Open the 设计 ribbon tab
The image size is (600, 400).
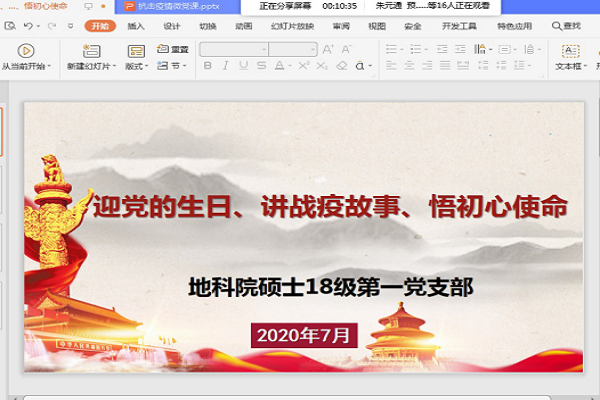point(171,26)
